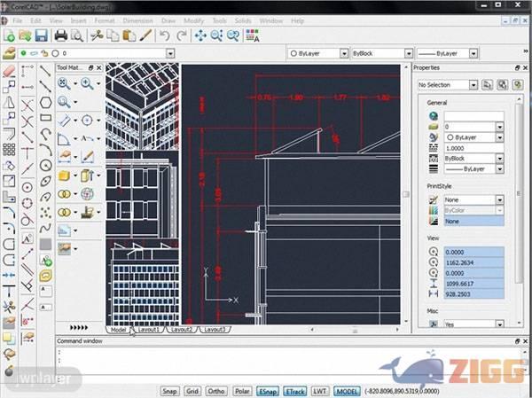Close the Tool Matrix panel
This screenshot has height=398, width=532.
point(99,68)
